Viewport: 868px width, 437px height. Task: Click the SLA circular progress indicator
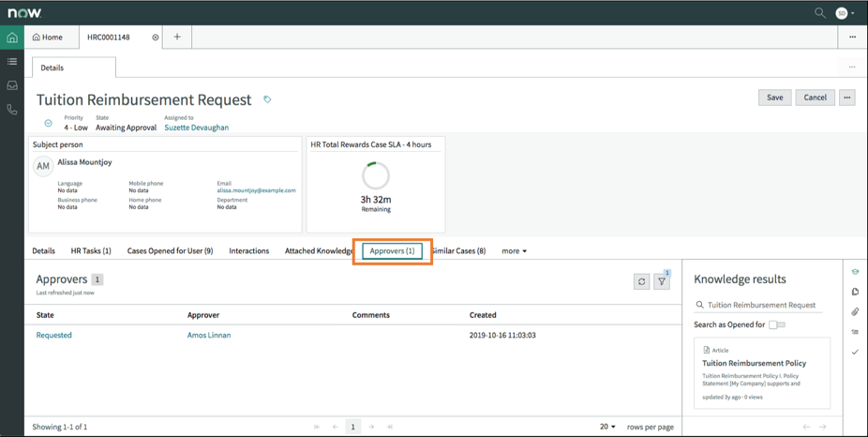click(x=376, y=176)
